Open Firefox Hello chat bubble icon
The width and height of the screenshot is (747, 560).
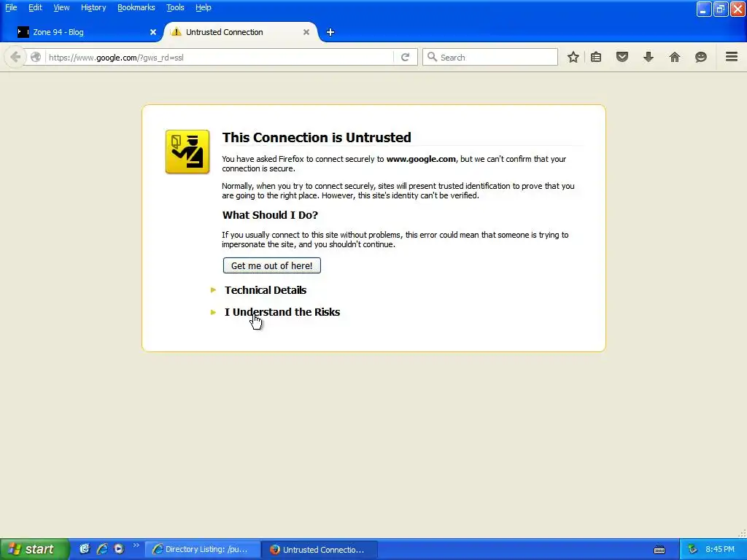pos(701,57)
